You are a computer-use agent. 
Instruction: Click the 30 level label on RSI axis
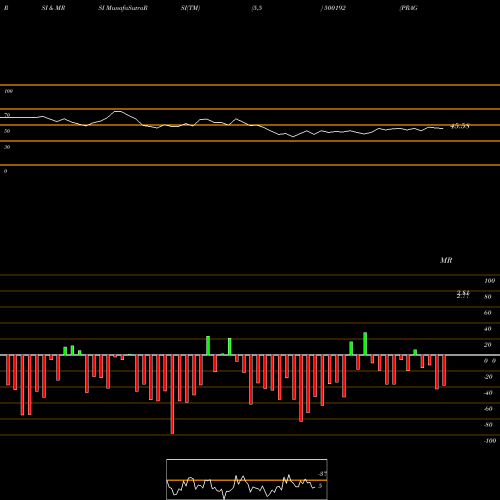click(x=7, y=147)
